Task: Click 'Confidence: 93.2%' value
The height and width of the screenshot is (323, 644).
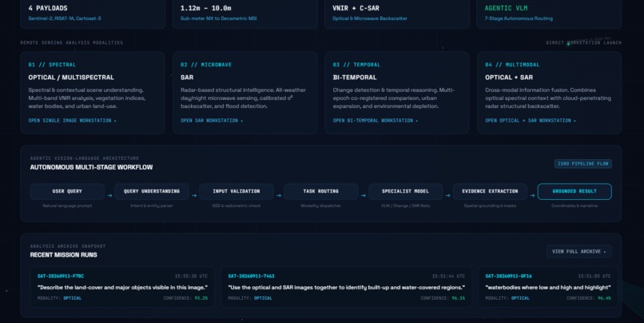Action: (x=185, y=298)
